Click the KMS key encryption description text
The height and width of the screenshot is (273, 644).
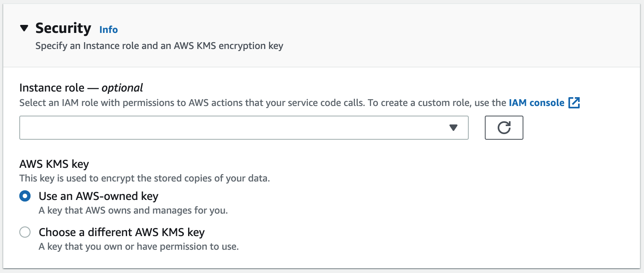[145, 178]
